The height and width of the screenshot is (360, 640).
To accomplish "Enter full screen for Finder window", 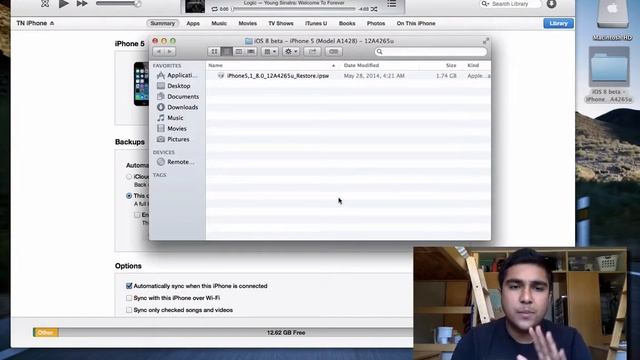I will coord(486,41).
